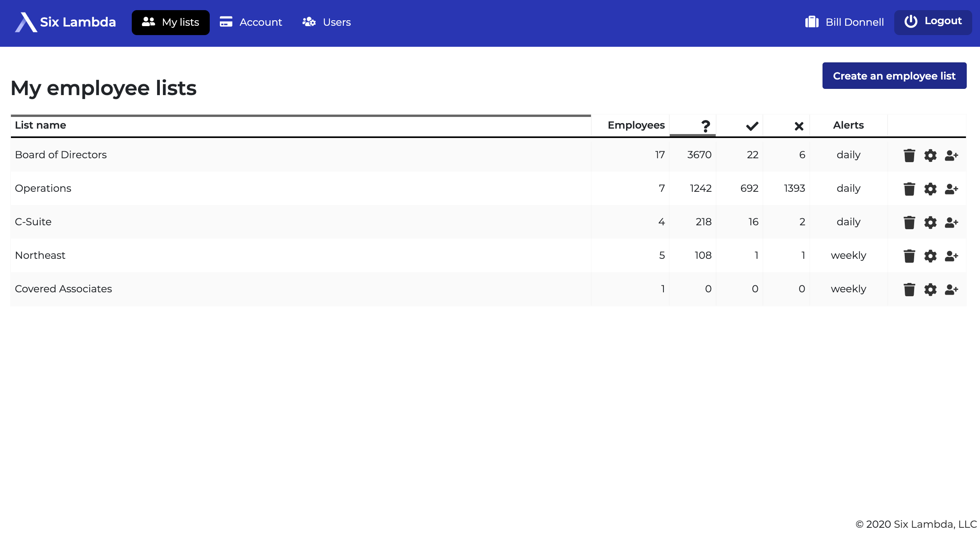The width and height of the screenshot is (980, 534).
Task: Log out with the Logout button
Action: (933, 21)
